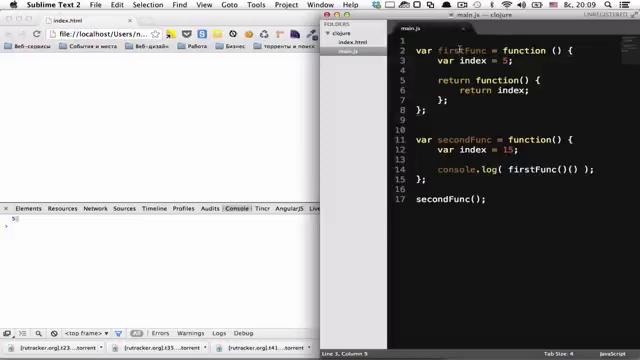Click the index.html Chrome tab
The width and height of the screenshot is (640, 360).
(x=90, y=20)
